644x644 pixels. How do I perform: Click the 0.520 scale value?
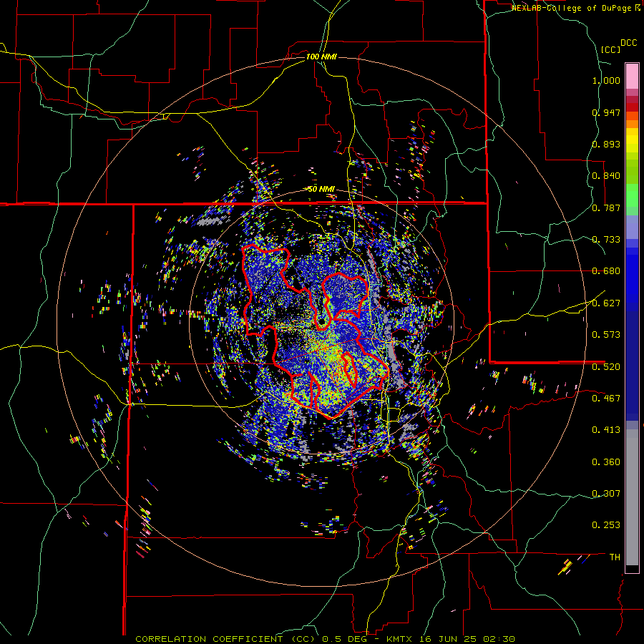click(x=606, y=367)
